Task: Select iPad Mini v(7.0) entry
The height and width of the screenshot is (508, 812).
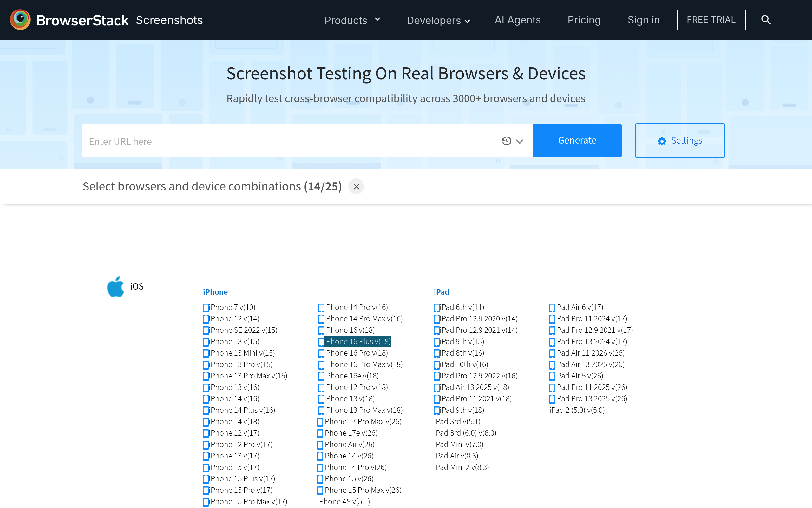Action: (x=459, y=444)
